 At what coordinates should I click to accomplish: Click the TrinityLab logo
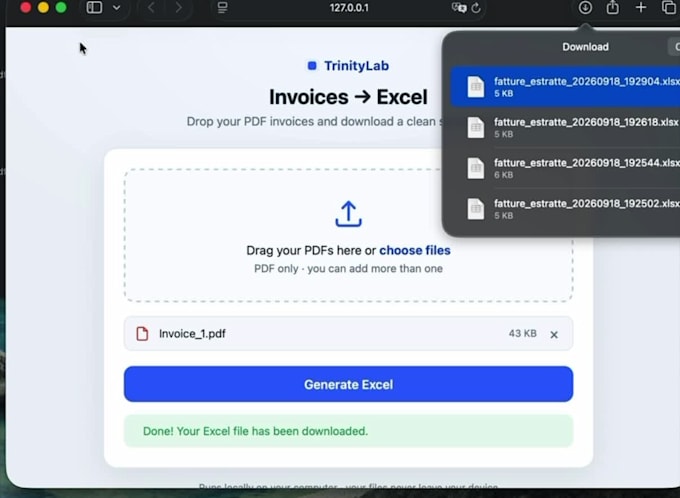(348, 66)
